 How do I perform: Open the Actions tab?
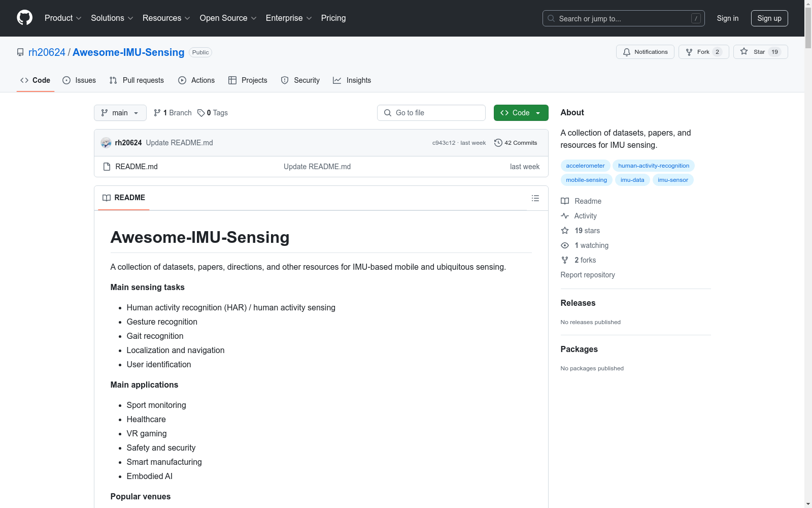pos(196,80)
